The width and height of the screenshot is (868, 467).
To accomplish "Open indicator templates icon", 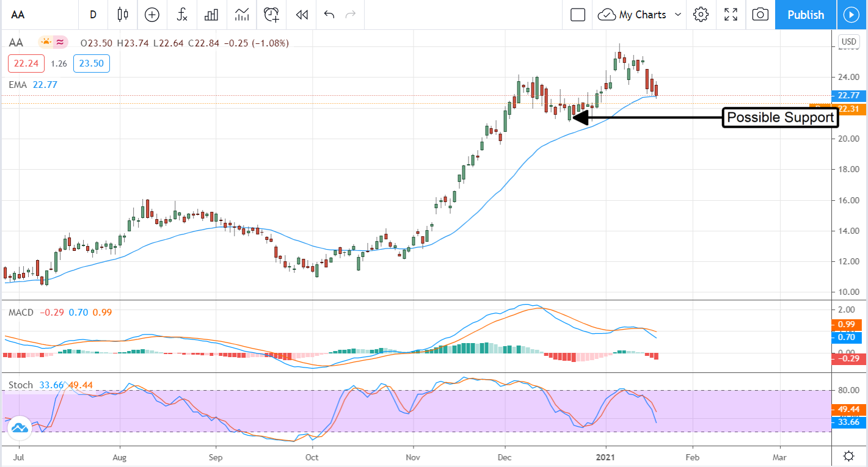I will [241, 15].
